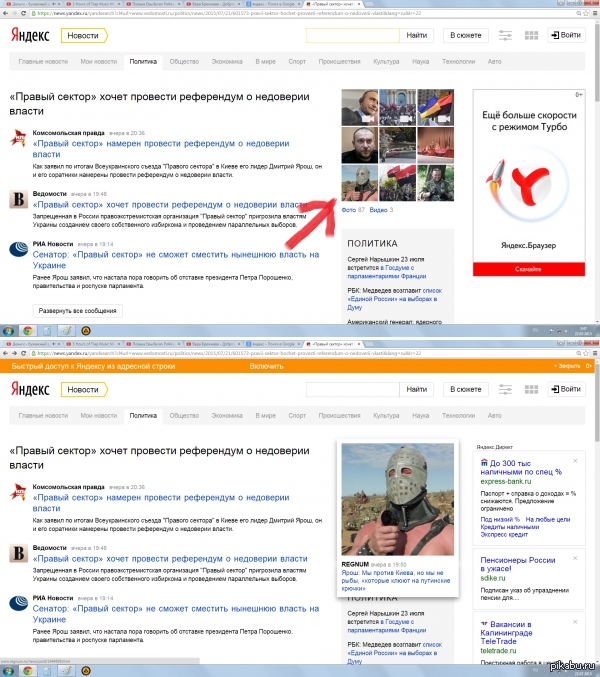The image size is (600, 677).
Task: Click the Развернуть все сообщения button
Action: tap(65, 311)
